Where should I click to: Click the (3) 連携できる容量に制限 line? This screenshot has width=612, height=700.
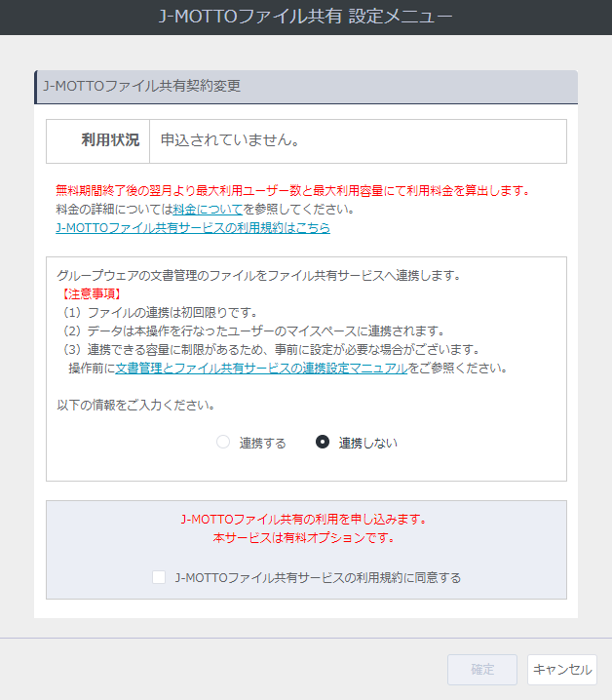[271, 349]
